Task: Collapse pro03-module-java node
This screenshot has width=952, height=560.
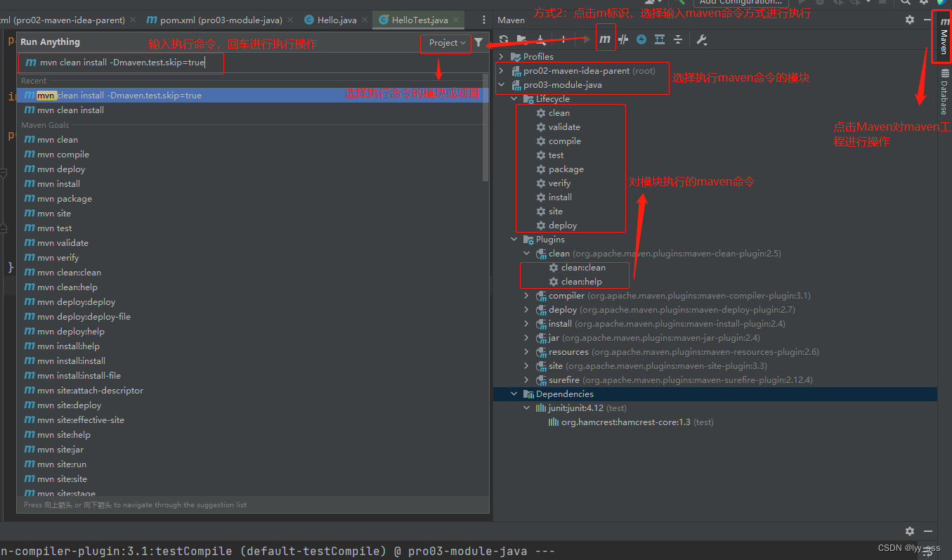Action: (501, 84)
